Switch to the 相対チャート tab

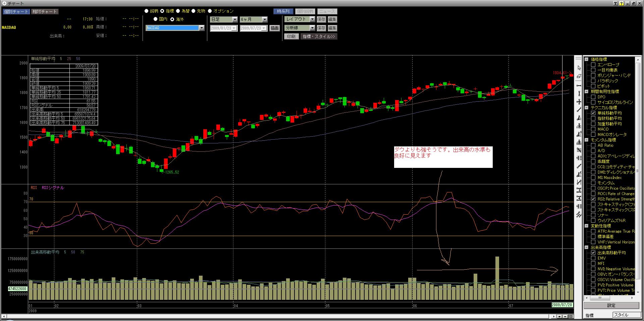pos(45,11)
